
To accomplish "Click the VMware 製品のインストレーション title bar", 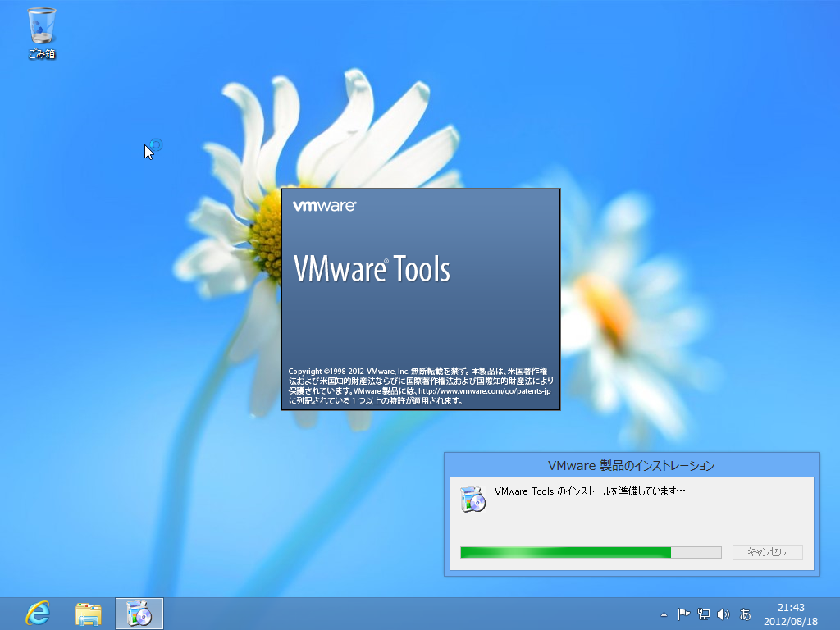I will click(632, 466).
